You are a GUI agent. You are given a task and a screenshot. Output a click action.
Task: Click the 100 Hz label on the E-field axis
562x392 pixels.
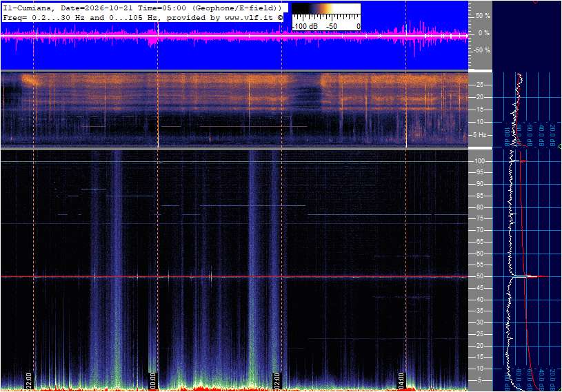pyautogui.click(x=480, y=161)
